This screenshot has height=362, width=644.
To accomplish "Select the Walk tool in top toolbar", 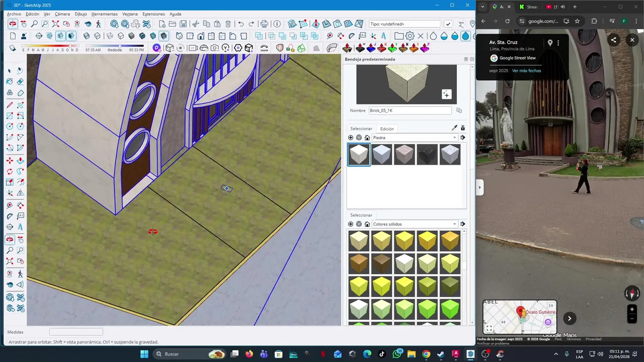I will tap(98, 24).
